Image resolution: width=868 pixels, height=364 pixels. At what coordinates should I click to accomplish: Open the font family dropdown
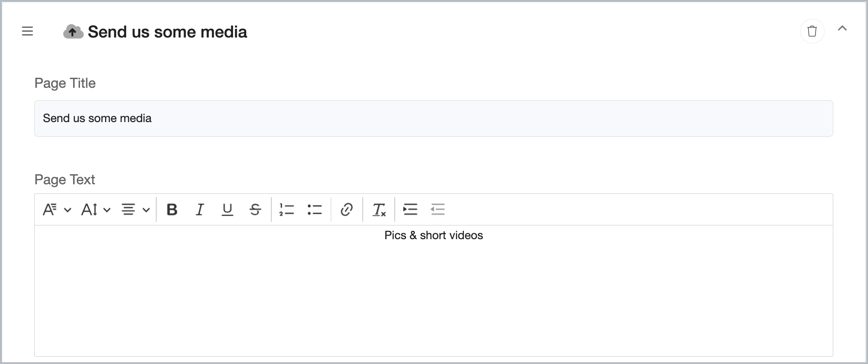point(57,210)
